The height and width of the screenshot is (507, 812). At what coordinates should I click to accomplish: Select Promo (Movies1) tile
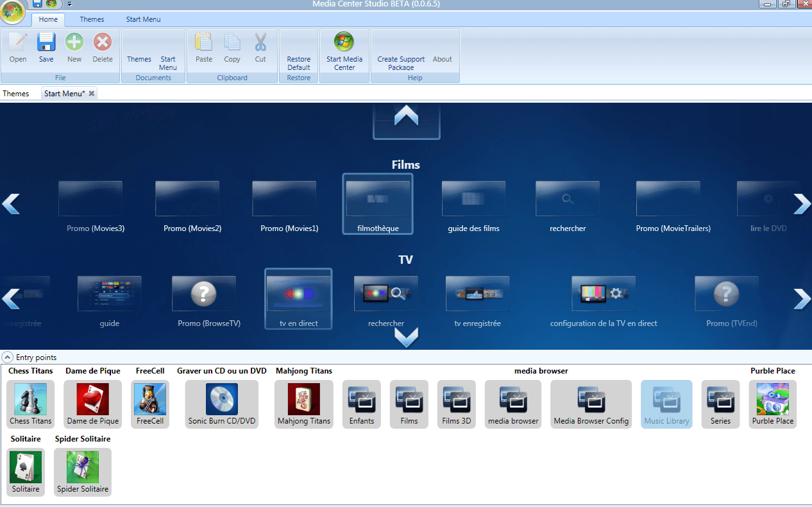click(284, 207)
